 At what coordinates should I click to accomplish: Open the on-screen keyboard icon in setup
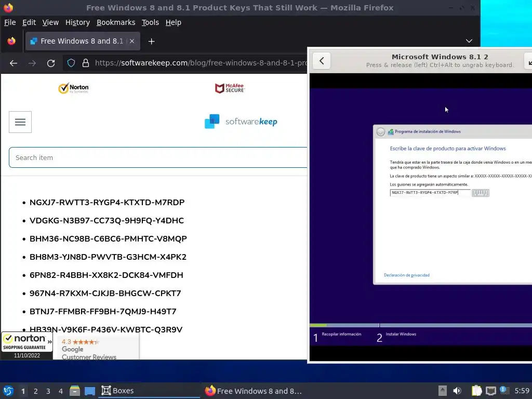480,193
